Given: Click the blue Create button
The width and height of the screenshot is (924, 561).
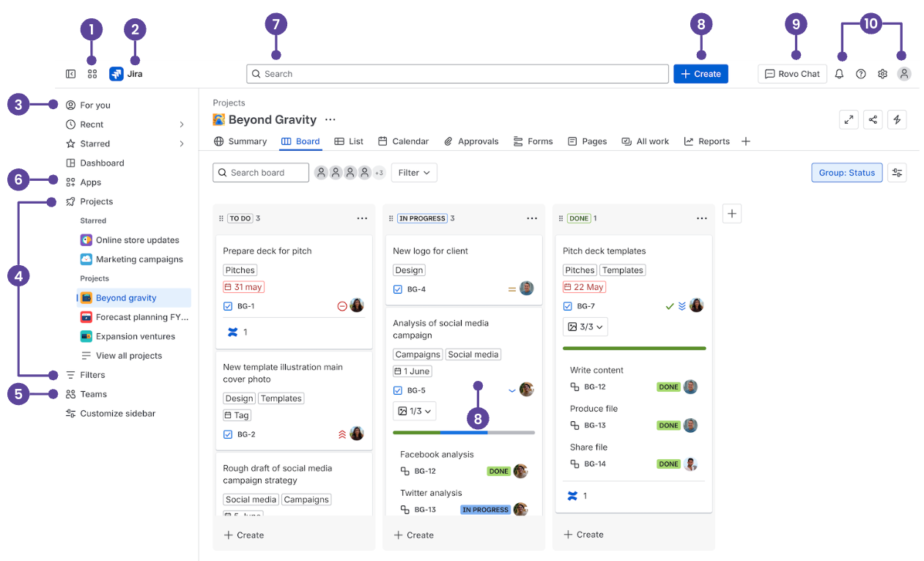Looking at the screenshot, I should [701, 74].
